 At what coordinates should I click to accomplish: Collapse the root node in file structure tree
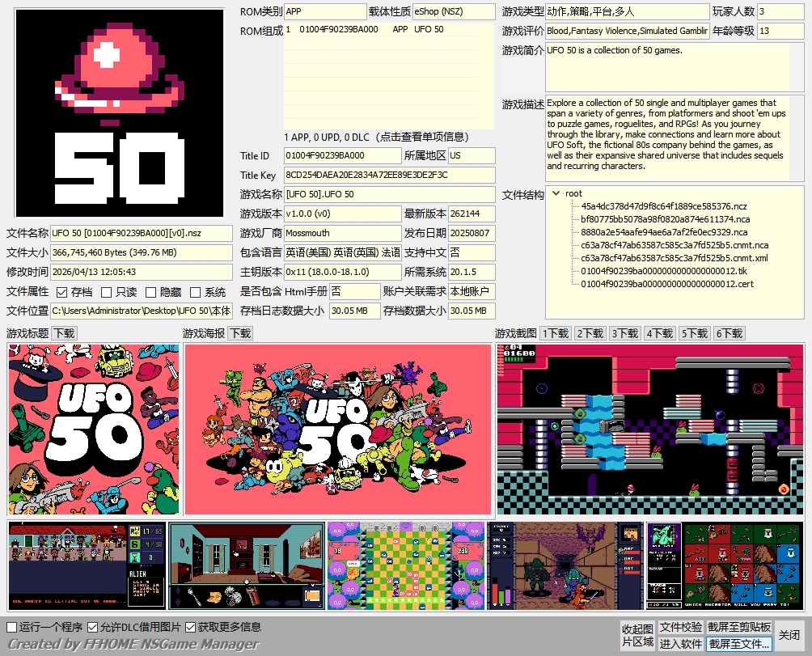tap(556, 193)
